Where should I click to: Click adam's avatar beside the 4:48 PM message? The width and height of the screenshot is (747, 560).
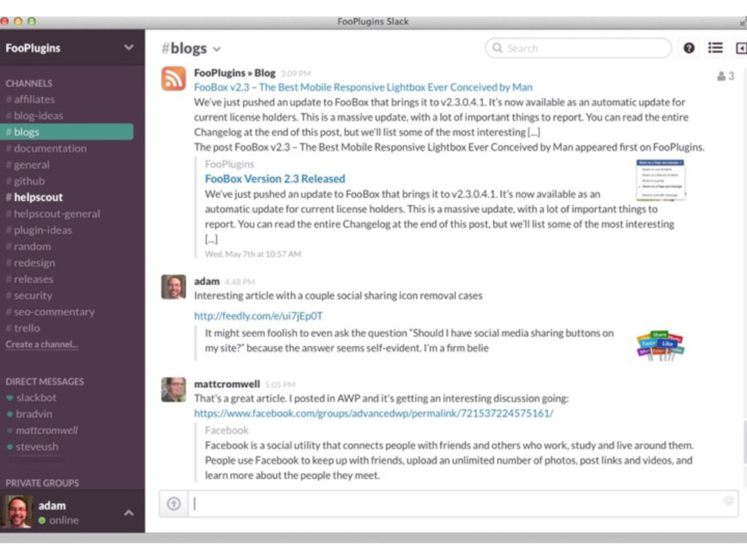coord(174,287)
